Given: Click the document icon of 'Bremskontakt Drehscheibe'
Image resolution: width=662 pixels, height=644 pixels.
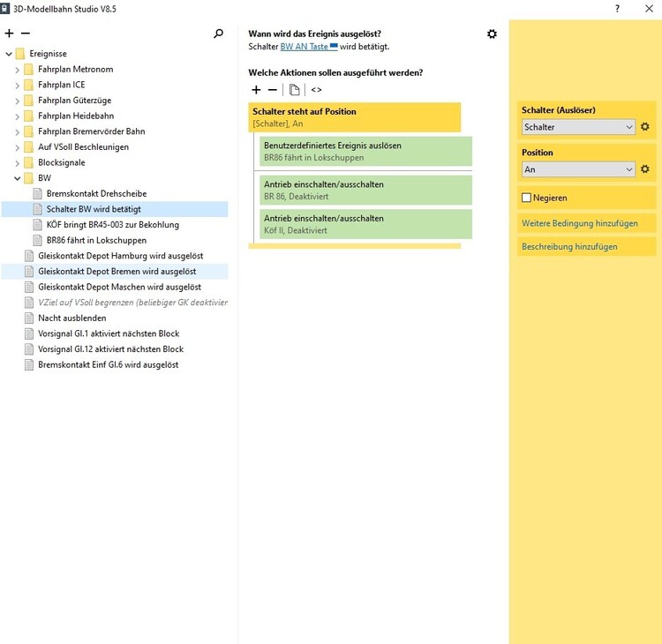Looking at the screenshot, I should click(x=38, y=194).
